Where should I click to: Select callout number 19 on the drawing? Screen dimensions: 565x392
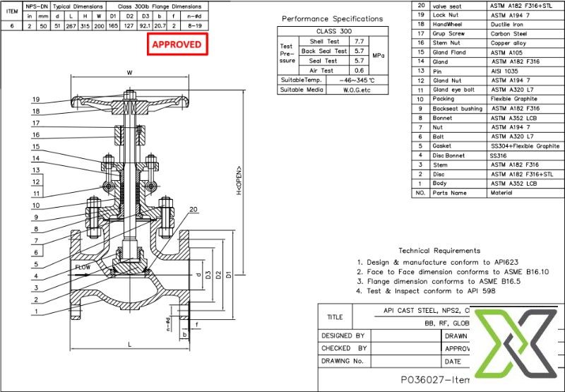point(35,100)
